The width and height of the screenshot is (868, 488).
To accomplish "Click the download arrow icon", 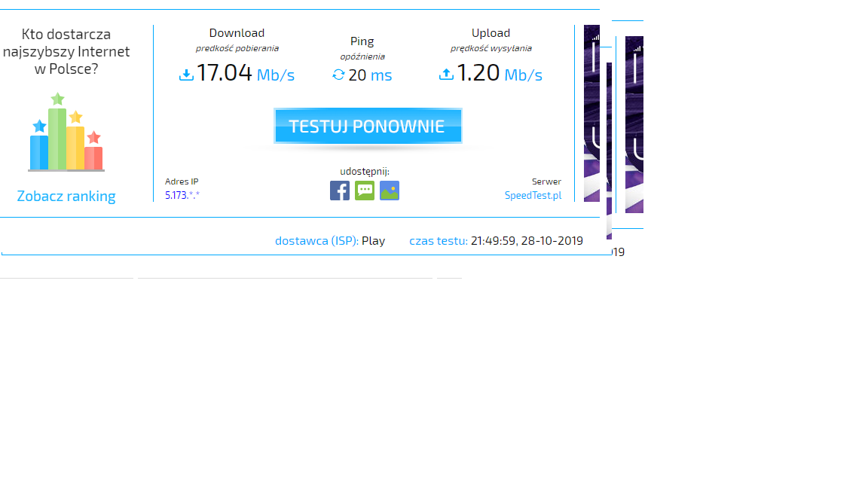I will click(187, 75).
